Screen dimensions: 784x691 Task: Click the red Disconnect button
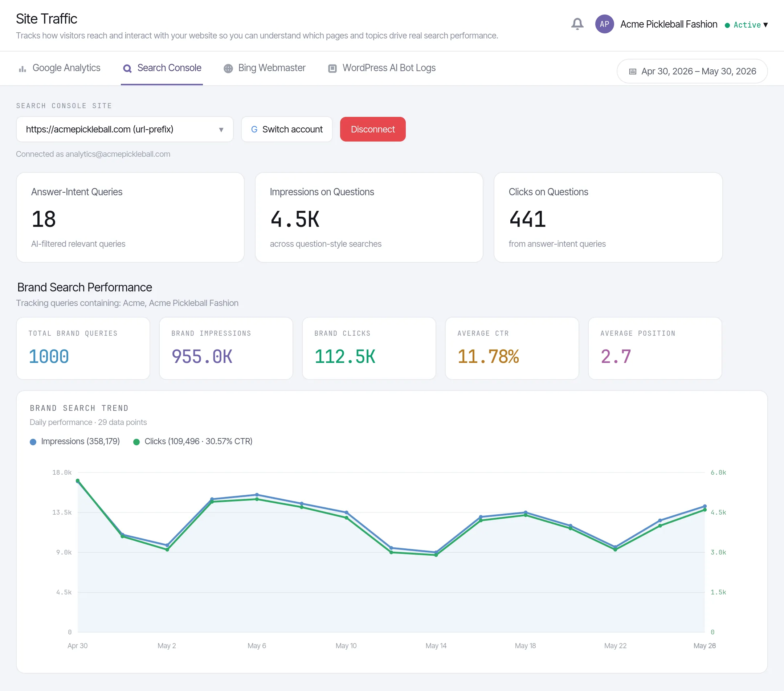click(x=372, y=129)
